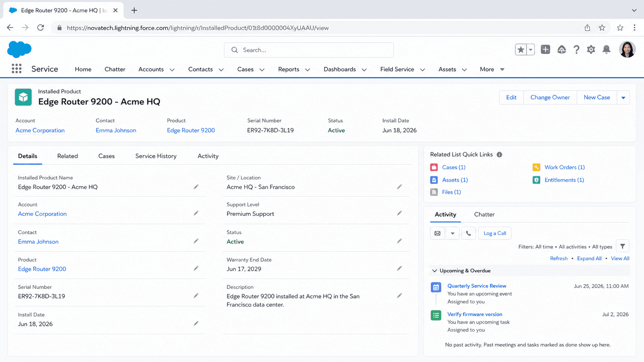
Task: Open the App Launcher grid icon
Action: 17,69
